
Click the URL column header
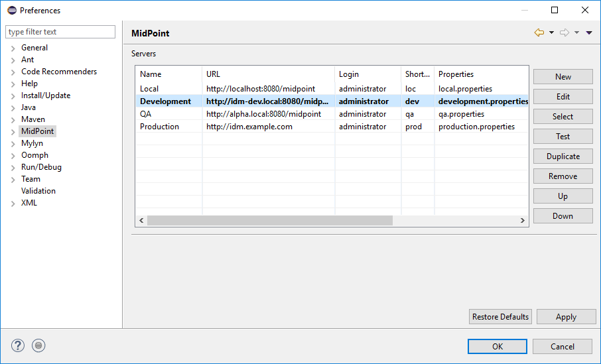269,74
